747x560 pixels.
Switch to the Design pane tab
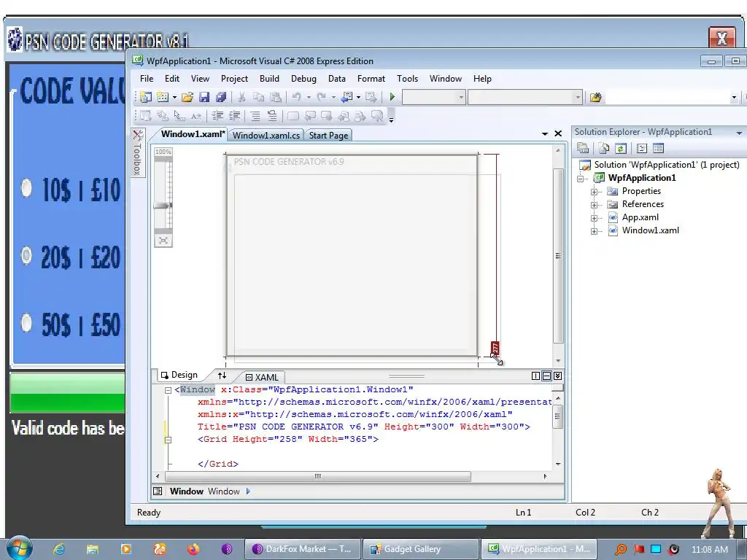179,375
